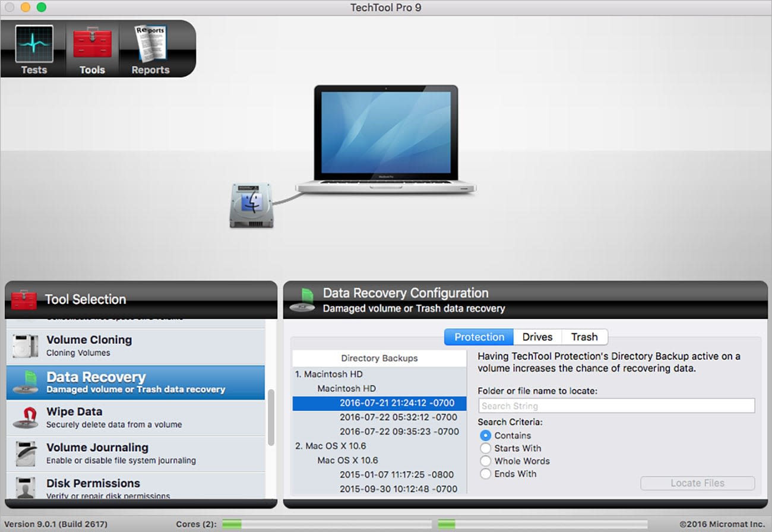772x532 pixels.
Task: Select the 2. Mac OS X 10.6 group row
Action: 379,446
